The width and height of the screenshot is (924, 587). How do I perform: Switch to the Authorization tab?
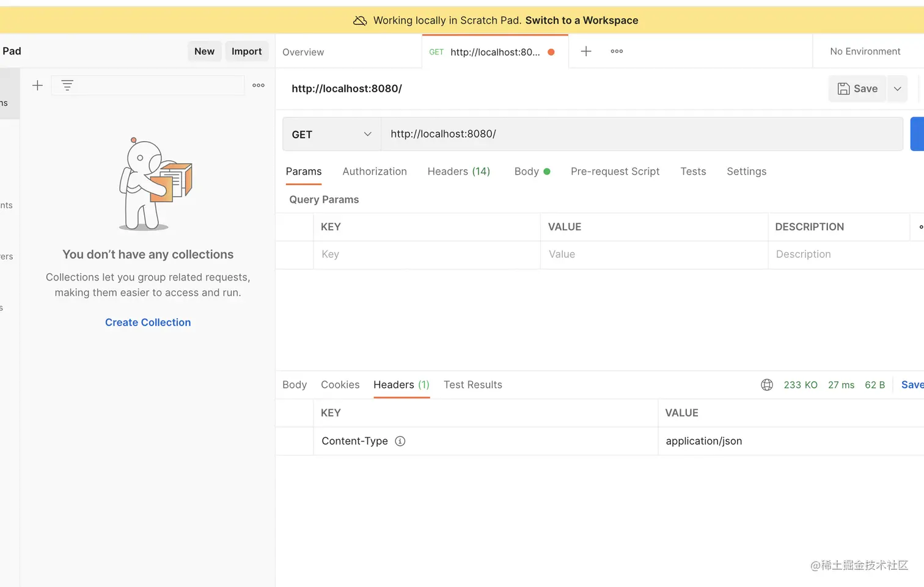[375, 172]
